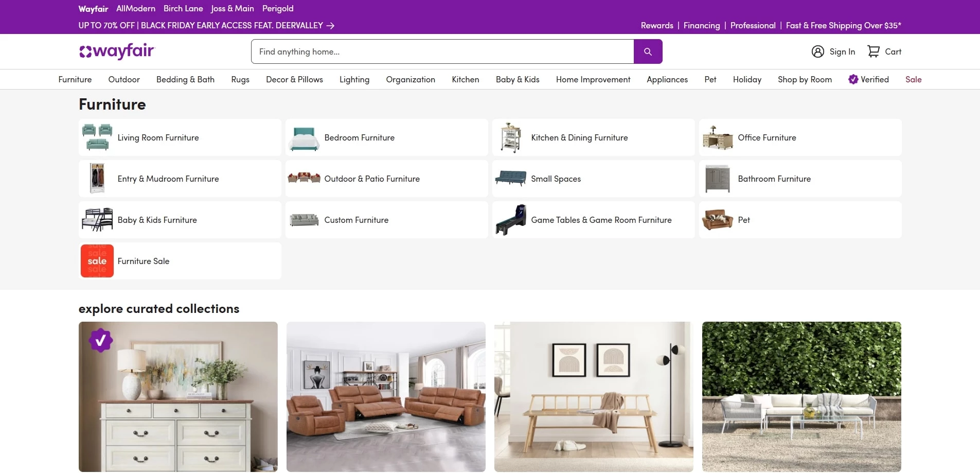Open the Black Friday Early Access banner
The width and height of the screenshot is (980, 473).
pos(206,25)
